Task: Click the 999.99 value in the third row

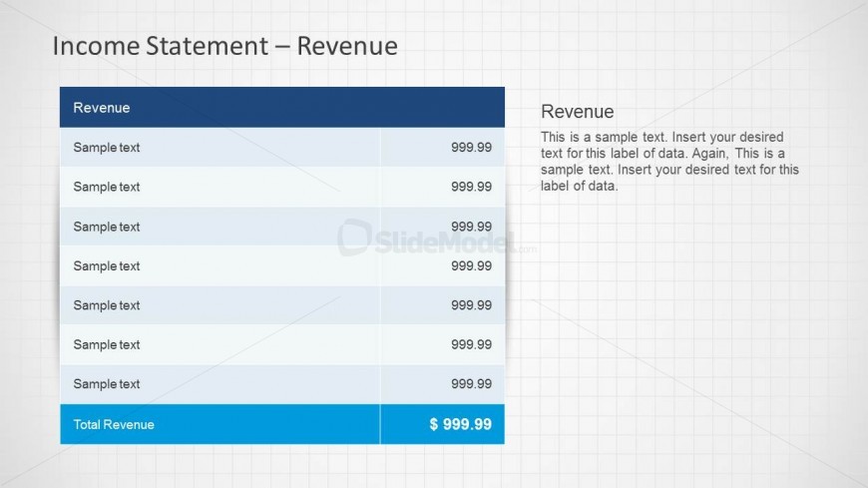Action: coord(471,227)
